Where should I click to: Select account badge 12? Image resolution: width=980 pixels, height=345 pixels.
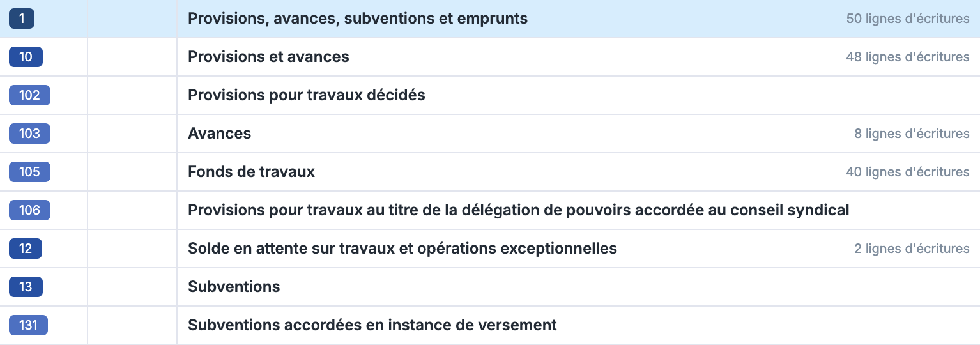pos(26,249)
